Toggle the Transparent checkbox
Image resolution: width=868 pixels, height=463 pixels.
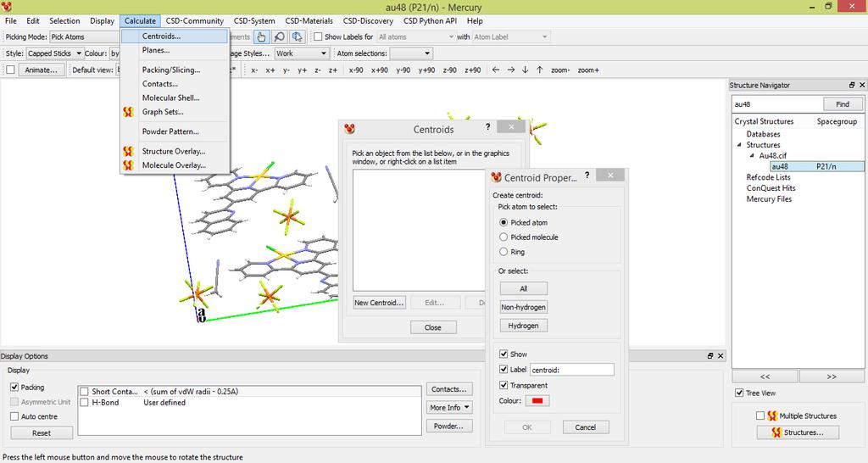[x=504, y=385]
